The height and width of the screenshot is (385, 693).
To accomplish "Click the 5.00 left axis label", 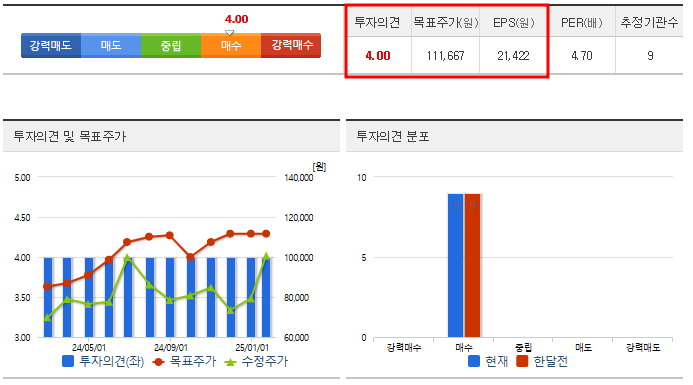I will click(23, 178).
